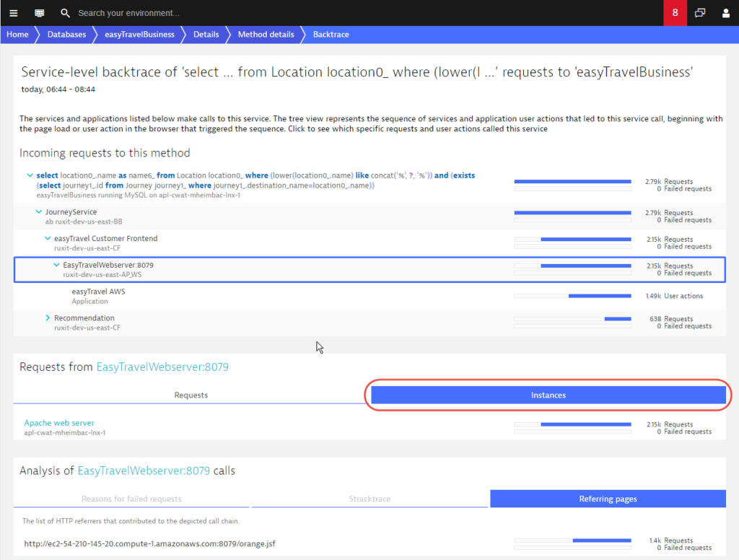Image resolution: width=739 pixels, height=560 pixels.
Task: Open Method details breadcrumb
Action: click(266, 35)
